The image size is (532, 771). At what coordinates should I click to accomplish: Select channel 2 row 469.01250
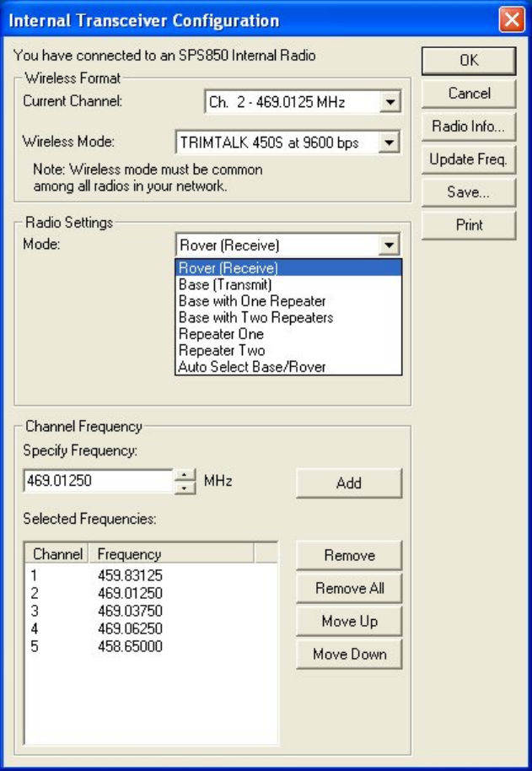click(151, 593)
